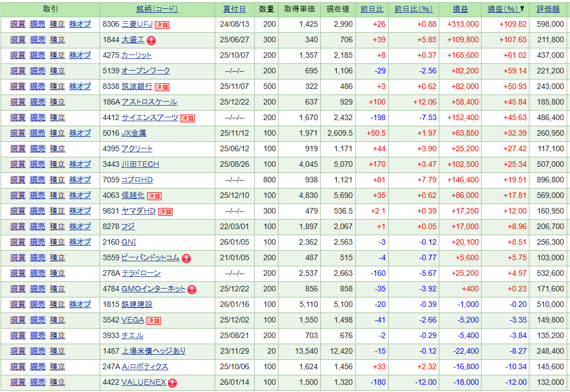Open the 決算 badge for 筑波銀行
Viewport: 570px width, 392px height.
point(162,87)
